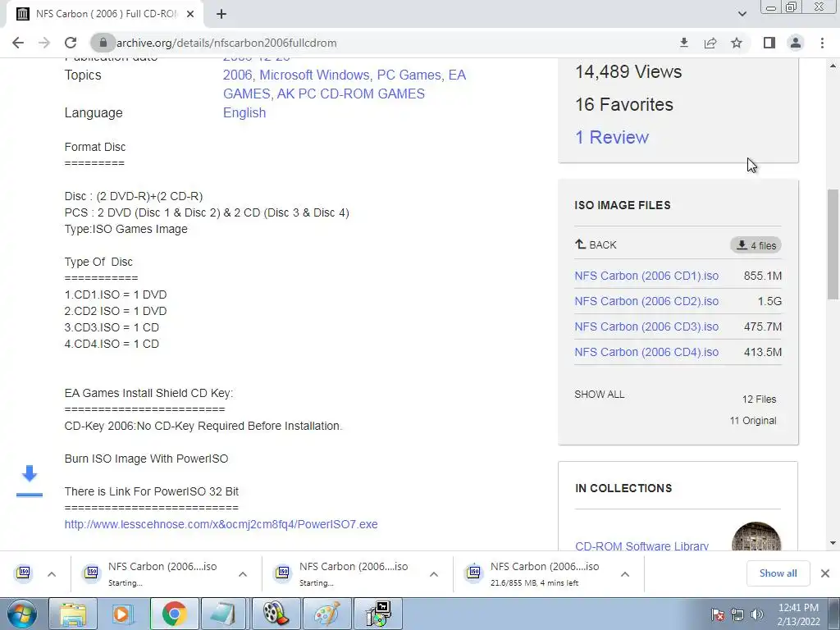The height and width of the screenshot is (630, 840).
Task: Download NFS Carbon (2006 CD1).iso
Action: click(646, 276)
